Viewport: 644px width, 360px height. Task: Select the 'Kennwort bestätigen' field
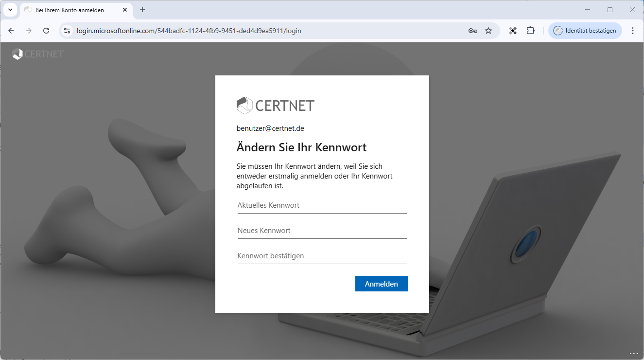322,256
